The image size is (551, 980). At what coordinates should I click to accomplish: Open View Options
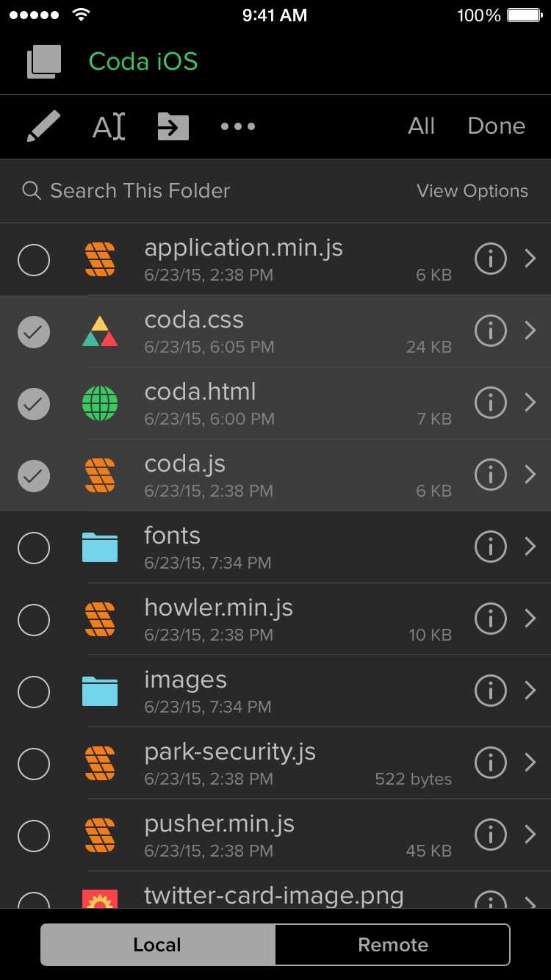tap(472, 191)
